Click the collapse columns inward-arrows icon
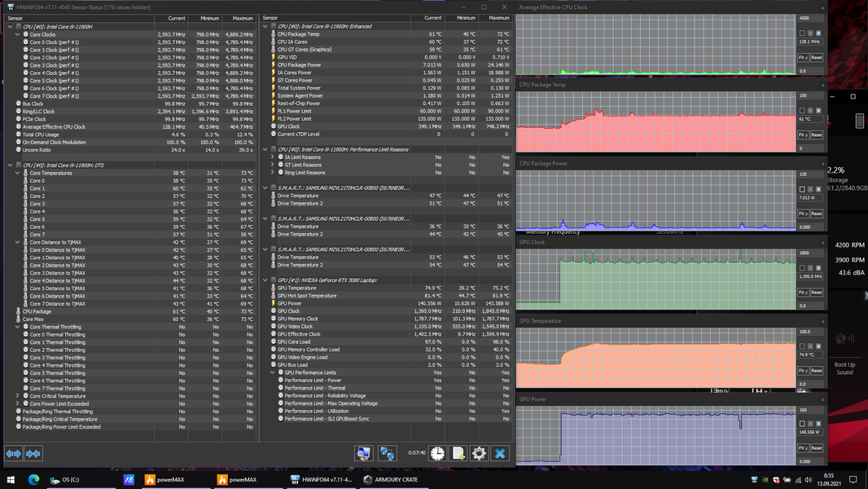868x489 pixels. pyautogui.click(x=33, y=454)
